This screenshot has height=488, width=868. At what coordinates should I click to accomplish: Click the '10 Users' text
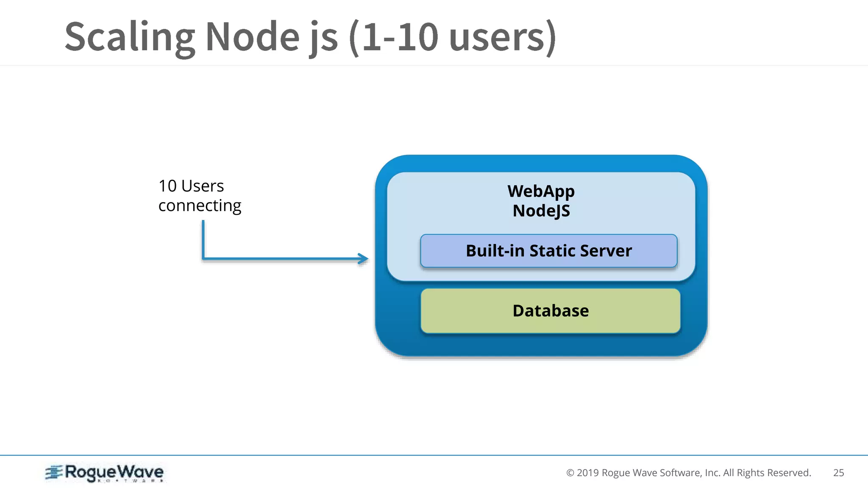coord(191,186)
